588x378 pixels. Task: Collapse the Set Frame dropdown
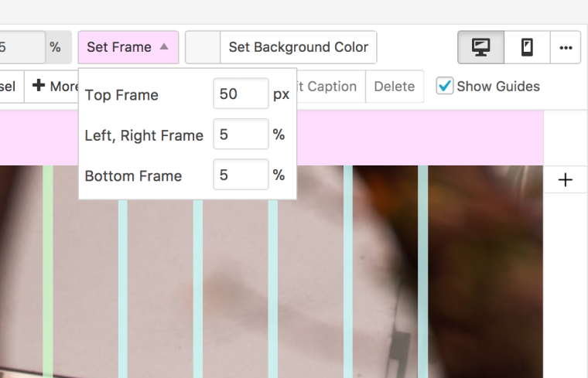point(128,47)
